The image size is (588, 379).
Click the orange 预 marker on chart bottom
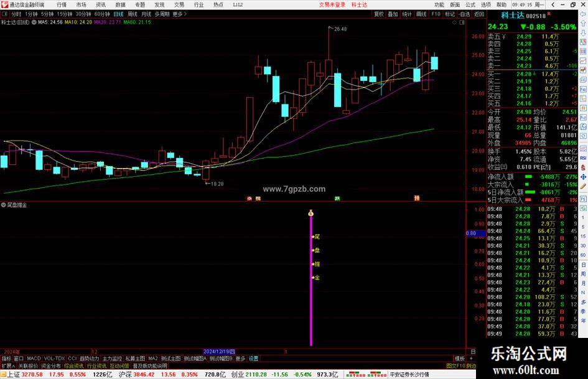417,198
